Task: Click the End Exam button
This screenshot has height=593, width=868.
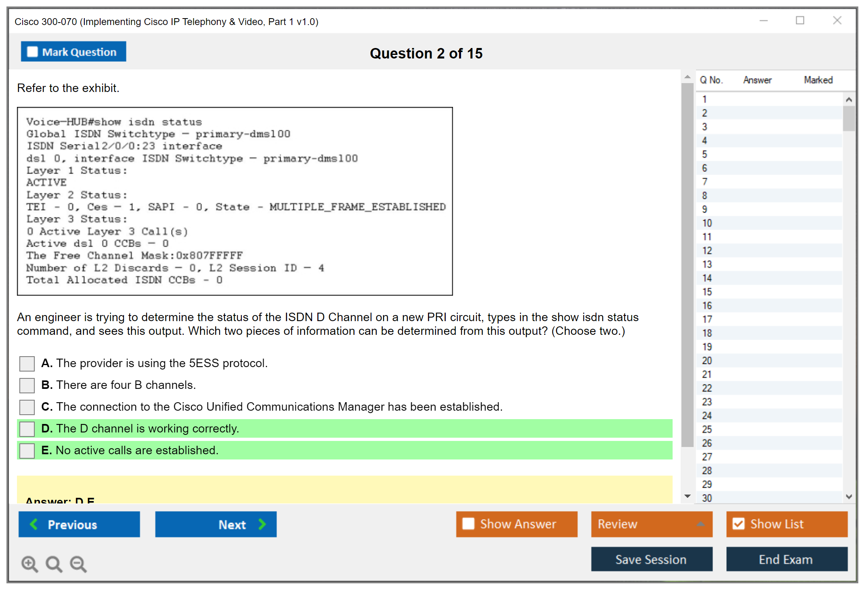Action: [786, 560]
